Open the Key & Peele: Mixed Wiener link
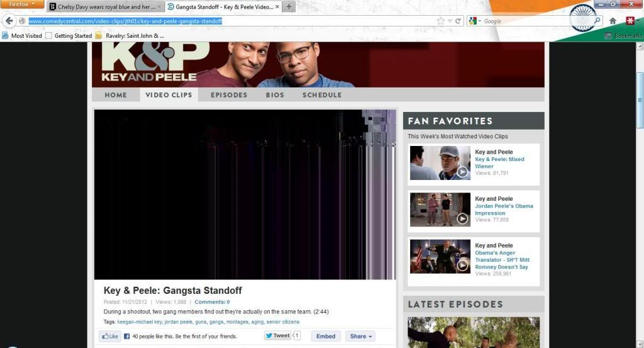This screenshot has width=644, height=348. tap(499, 163)
